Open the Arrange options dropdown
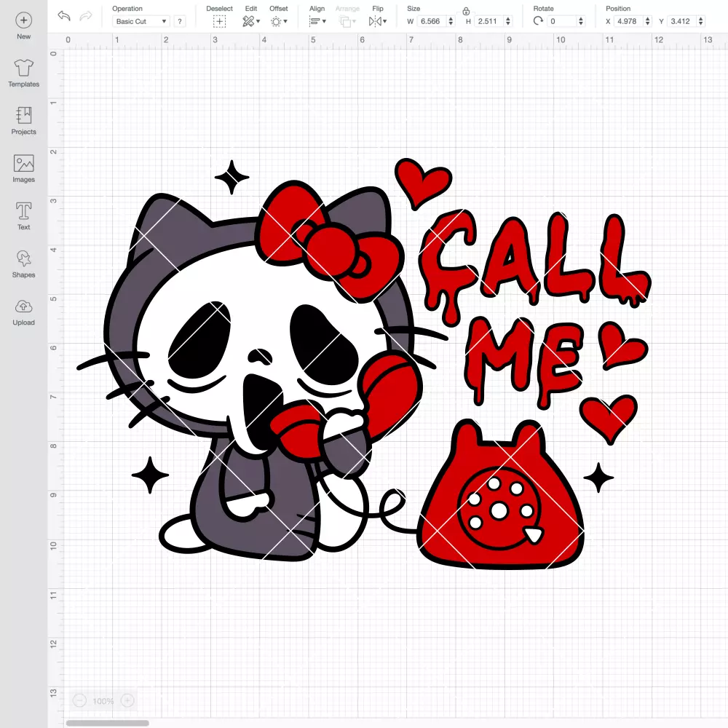This screenshot has width=728, height=728. (347, 21)
